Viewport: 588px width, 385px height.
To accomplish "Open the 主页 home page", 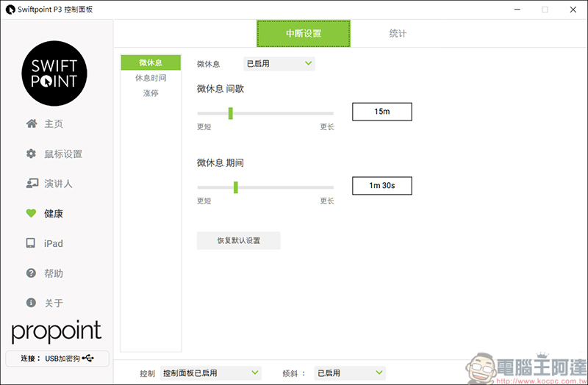I will click(54, 123).
